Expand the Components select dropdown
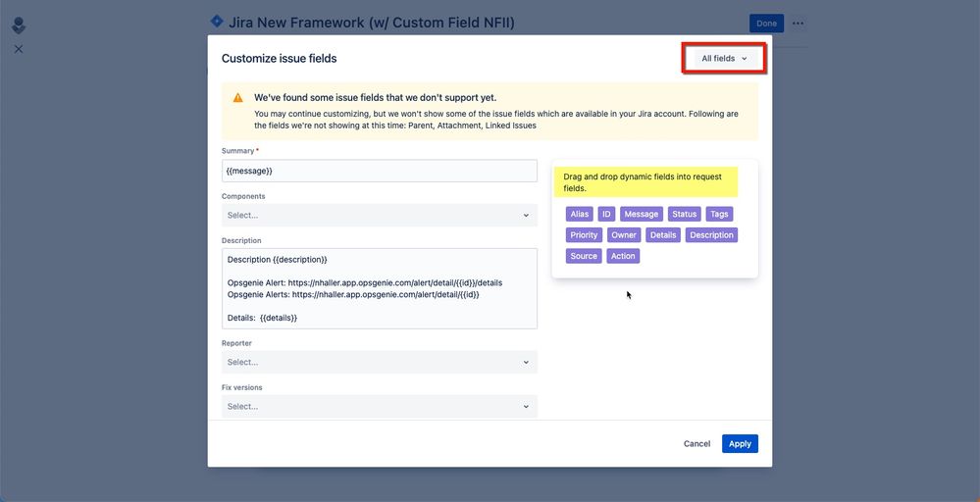The width and height of the screenshot is (980, 502). point(380,215)
